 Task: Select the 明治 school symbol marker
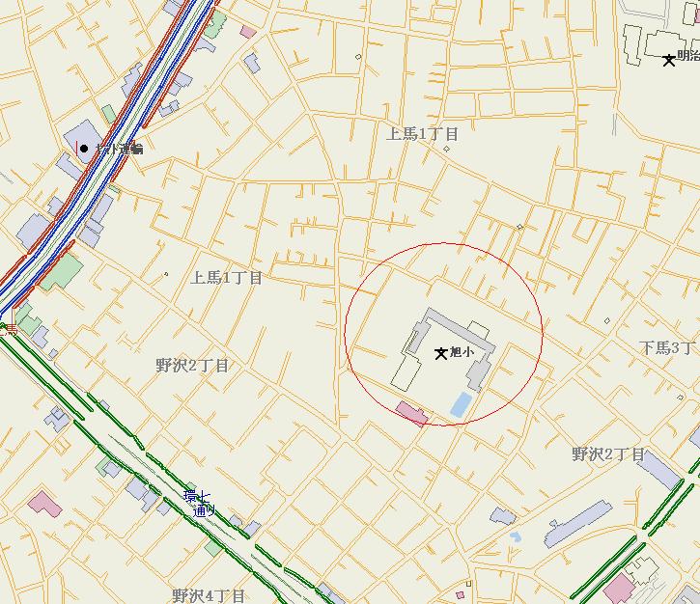pos(669,60)
